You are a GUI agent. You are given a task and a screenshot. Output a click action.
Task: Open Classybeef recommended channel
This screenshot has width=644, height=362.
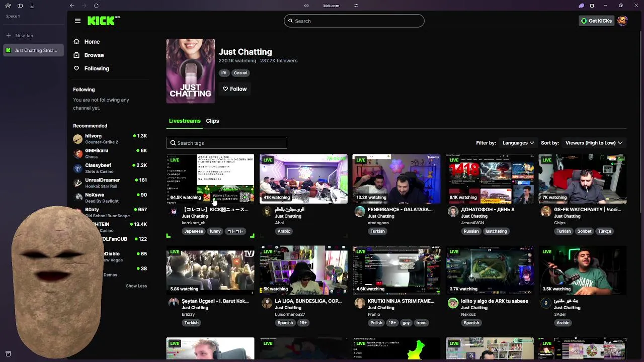click(110, 168)
